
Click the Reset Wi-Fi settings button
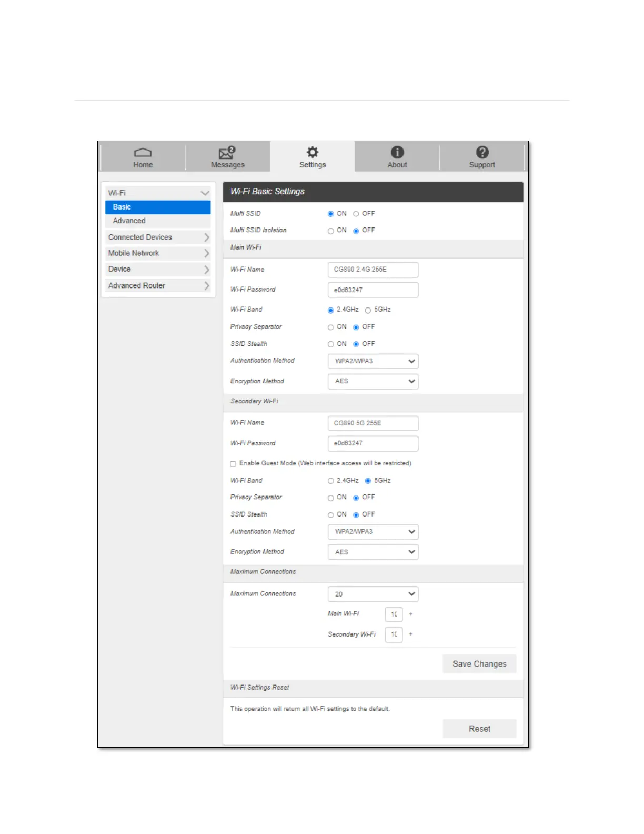479,729
